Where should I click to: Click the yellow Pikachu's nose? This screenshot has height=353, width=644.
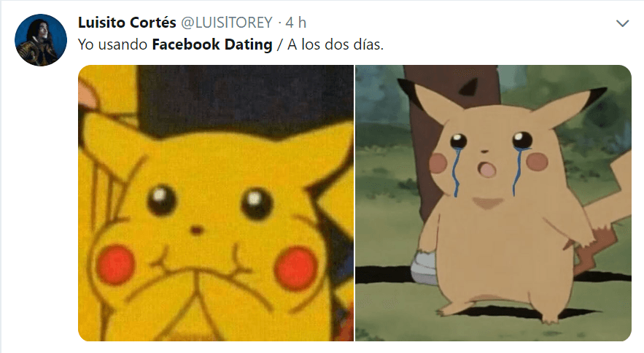pyautogui.click(x=196, y=230)
